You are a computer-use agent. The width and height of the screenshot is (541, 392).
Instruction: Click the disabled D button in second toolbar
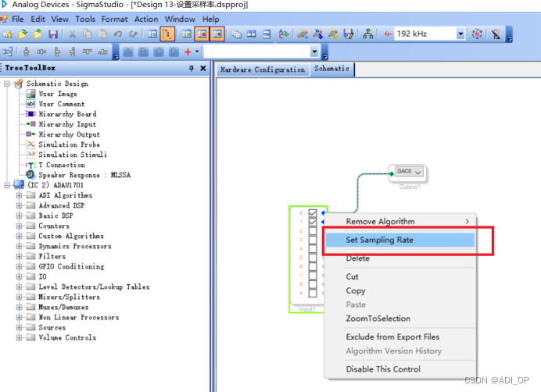tap(174, 52)
